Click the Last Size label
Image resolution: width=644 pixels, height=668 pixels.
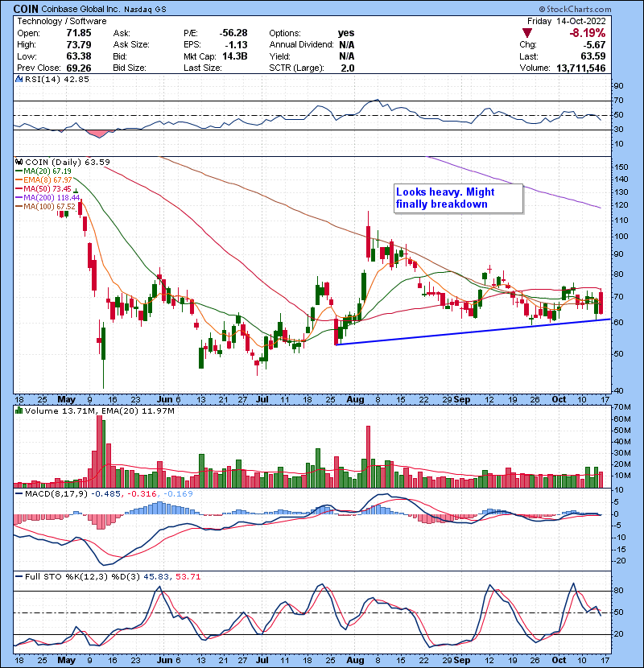pos(202,68)
